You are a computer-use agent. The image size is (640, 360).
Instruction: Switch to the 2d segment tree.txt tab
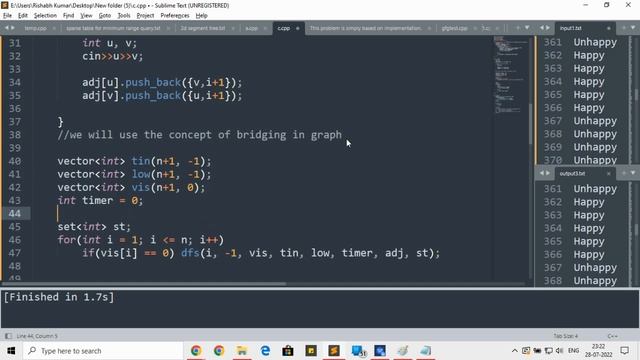coord(203,28)
